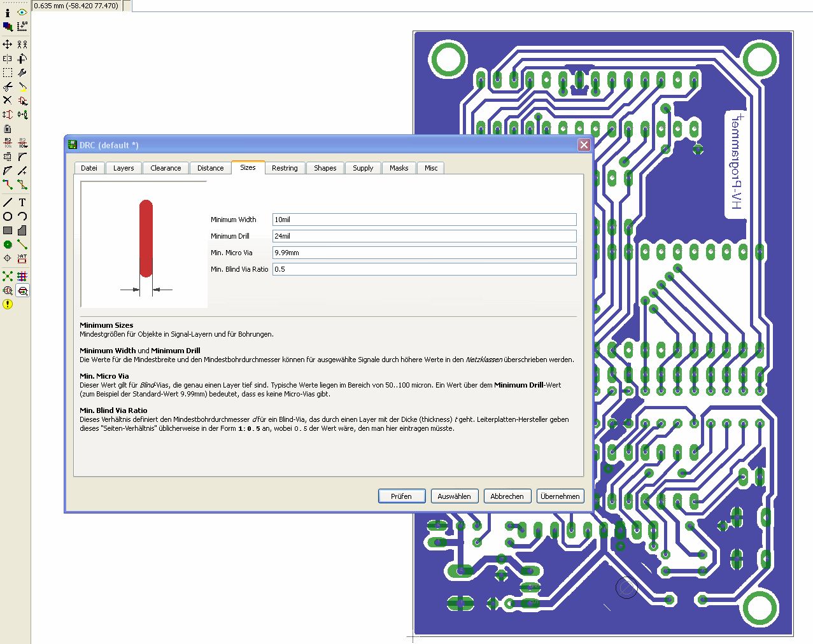813x644 pixels.
Task: Open the Clearance tab
Action: [166, 168]
